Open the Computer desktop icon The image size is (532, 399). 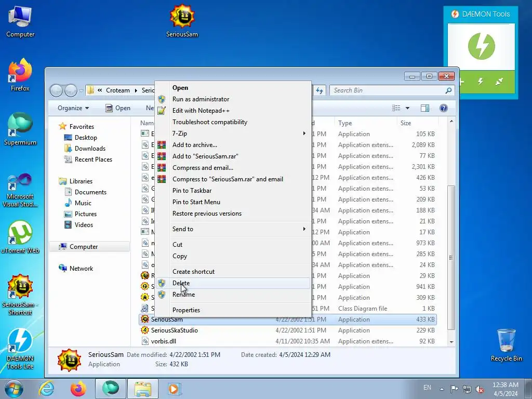coord(20,22)
